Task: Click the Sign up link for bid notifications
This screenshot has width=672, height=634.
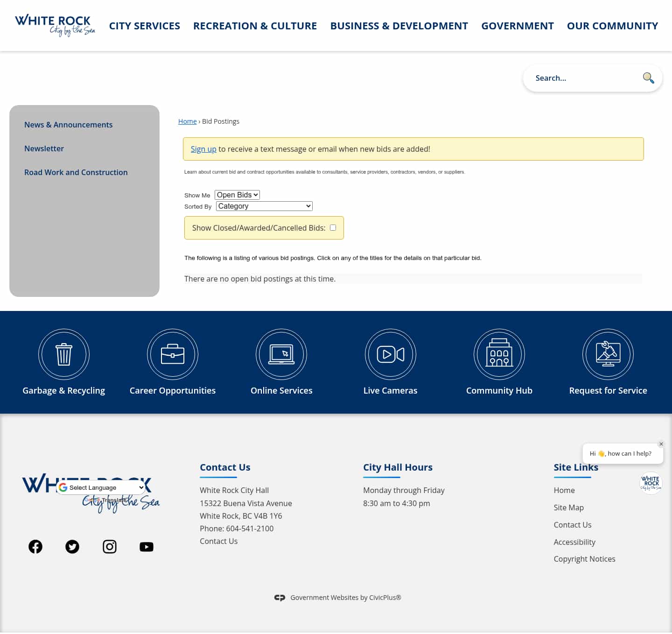Action: coord(203,148)
